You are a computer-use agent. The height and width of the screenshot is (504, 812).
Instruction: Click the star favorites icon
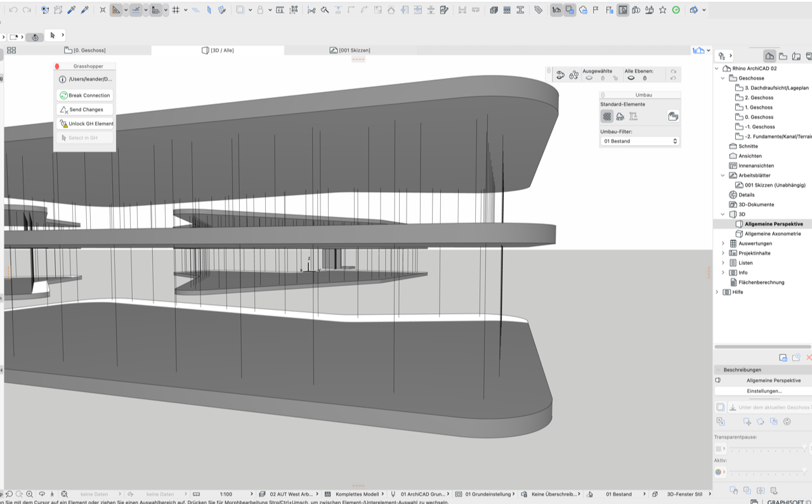coord(663,10)
